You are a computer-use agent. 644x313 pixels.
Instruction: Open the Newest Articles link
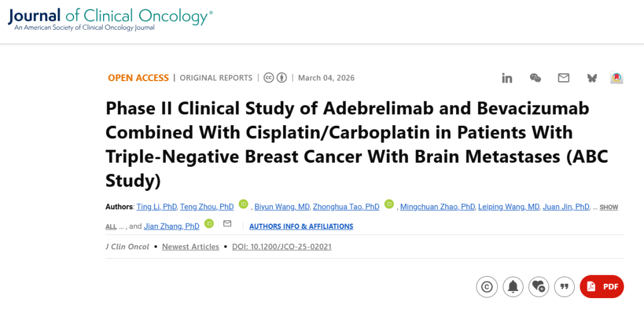pos(190,247)
